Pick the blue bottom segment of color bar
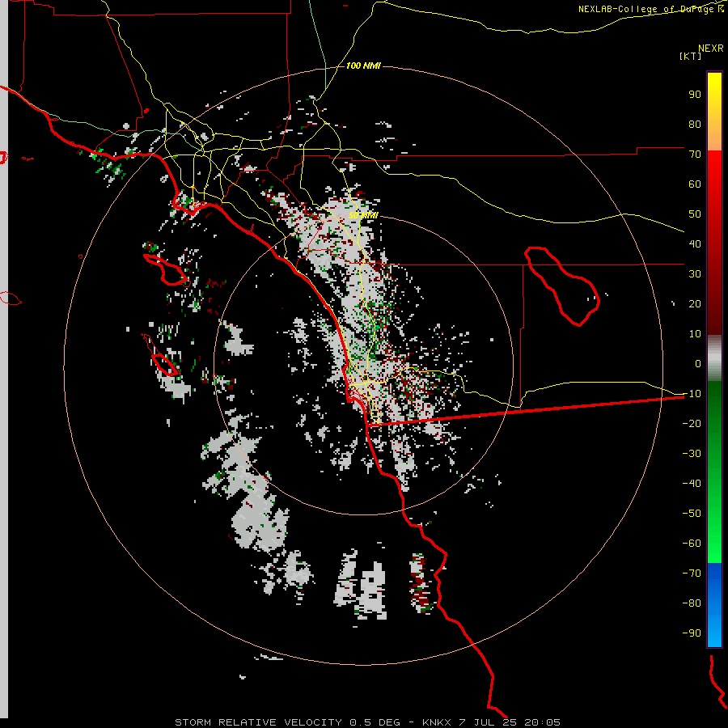Viewport: 728px width, 728px height. pyautogui.click(x=714, y=604)
